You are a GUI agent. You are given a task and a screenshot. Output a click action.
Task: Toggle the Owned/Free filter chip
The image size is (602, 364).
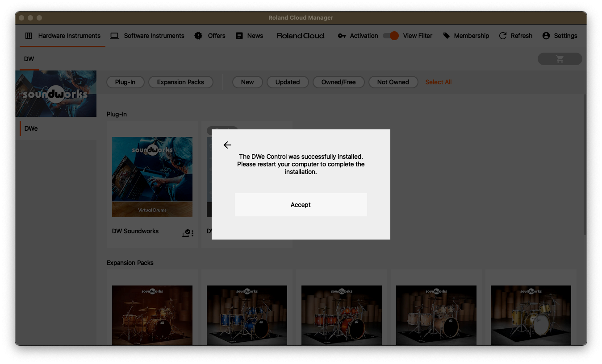(x=339, y=82)
